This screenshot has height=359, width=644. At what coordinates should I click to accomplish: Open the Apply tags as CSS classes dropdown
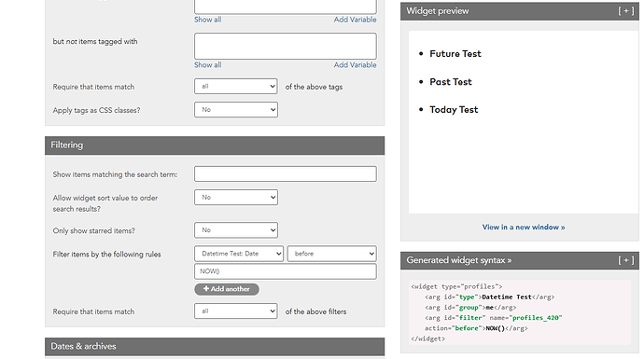[236, 109]
